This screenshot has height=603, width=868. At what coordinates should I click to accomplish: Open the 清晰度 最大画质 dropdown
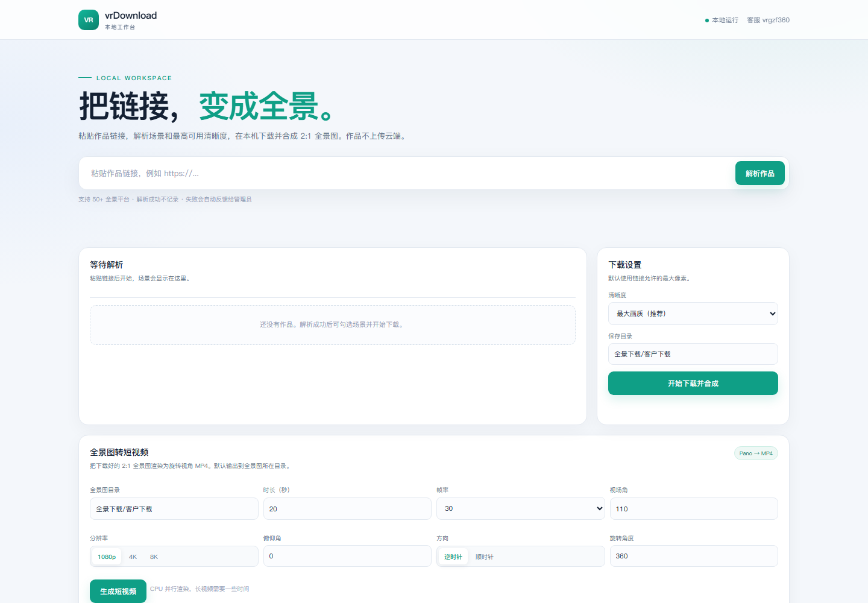693,314
